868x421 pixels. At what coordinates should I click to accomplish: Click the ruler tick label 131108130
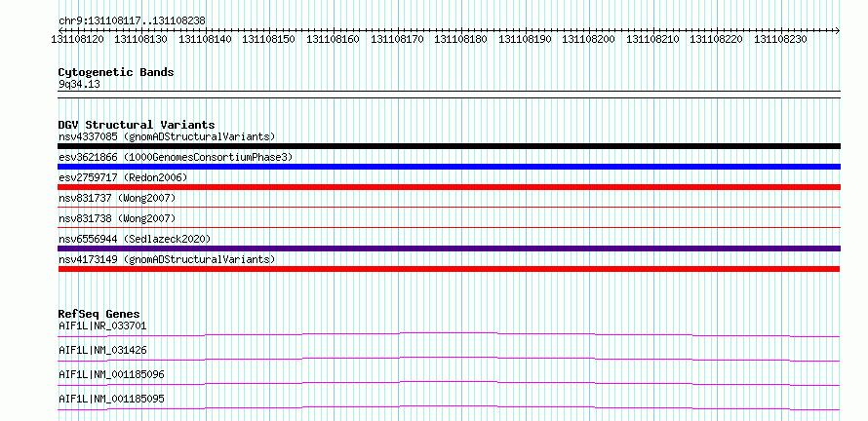140,39
